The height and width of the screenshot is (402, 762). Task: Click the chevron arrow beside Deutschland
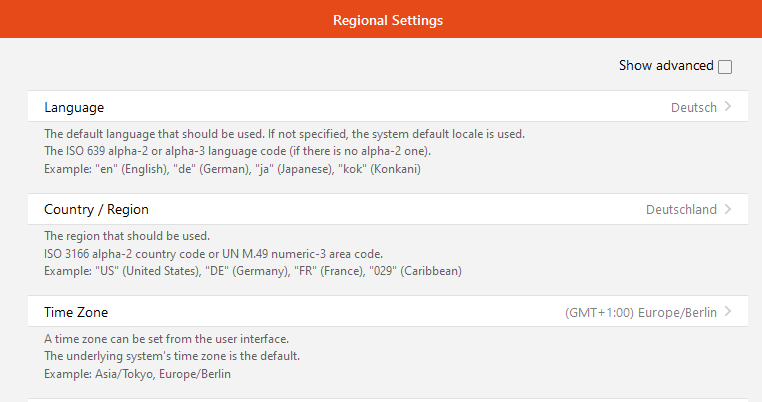(727, 209)
